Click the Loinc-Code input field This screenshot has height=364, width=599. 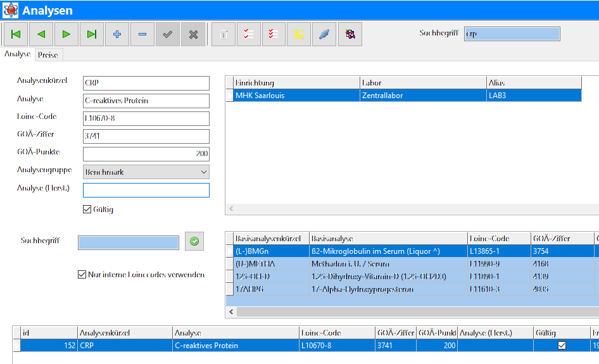(x=146, y=119)
